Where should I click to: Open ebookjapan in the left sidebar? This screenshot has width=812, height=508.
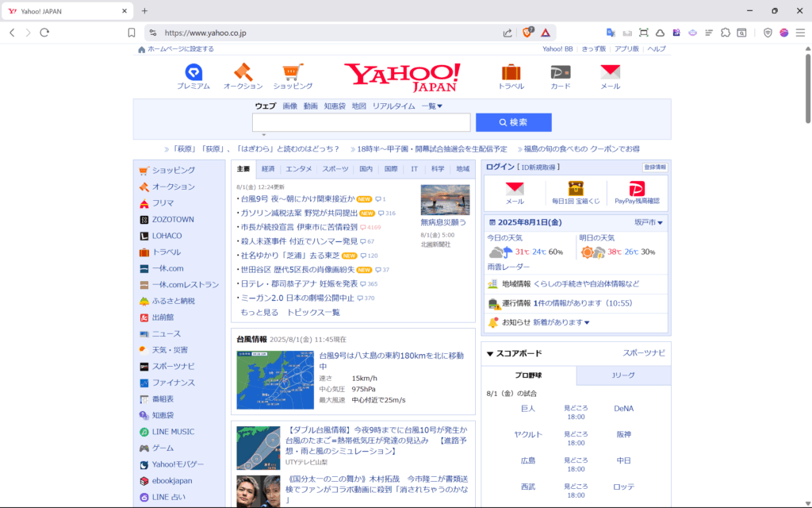(172, 480)
